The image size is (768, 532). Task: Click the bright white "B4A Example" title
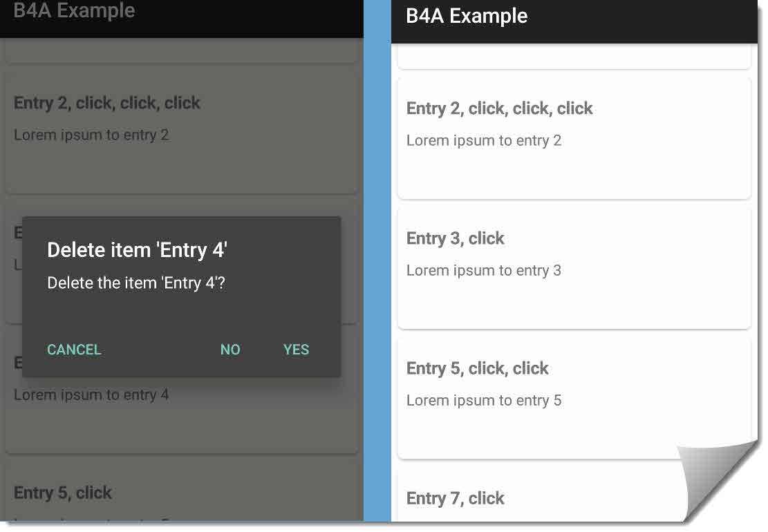point(467,16)
